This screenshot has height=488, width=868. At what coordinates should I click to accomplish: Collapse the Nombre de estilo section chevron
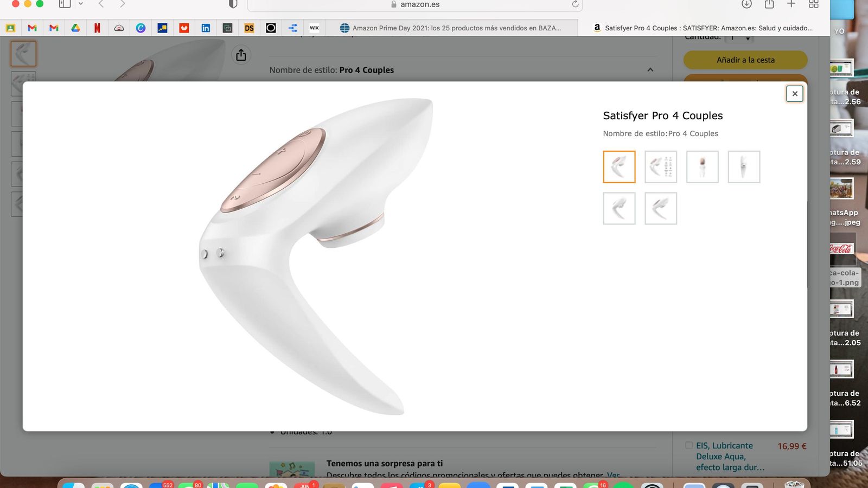click(650, 70)
